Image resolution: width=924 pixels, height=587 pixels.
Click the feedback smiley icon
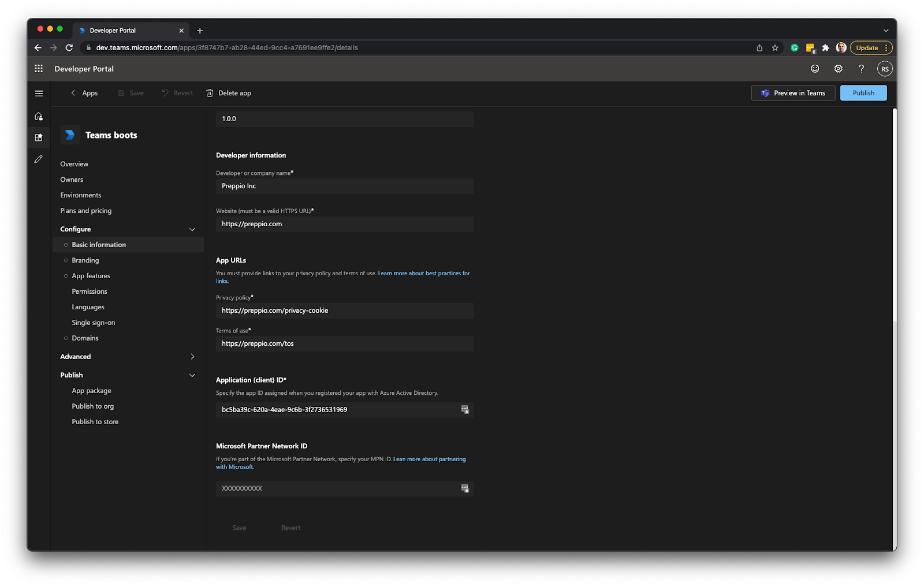click(x=814, y=68)
